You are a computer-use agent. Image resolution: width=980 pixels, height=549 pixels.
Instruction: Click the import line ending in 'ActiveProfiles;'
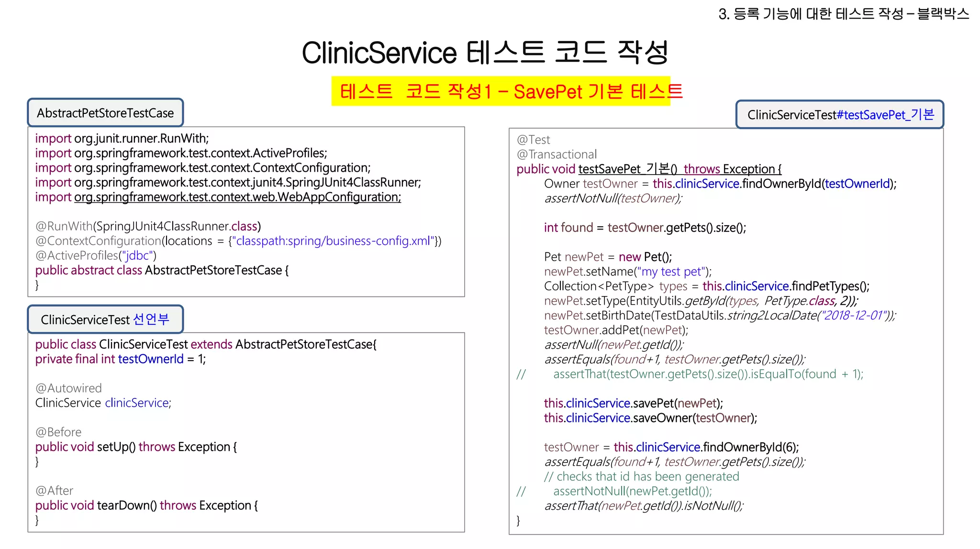coord(181,153)
